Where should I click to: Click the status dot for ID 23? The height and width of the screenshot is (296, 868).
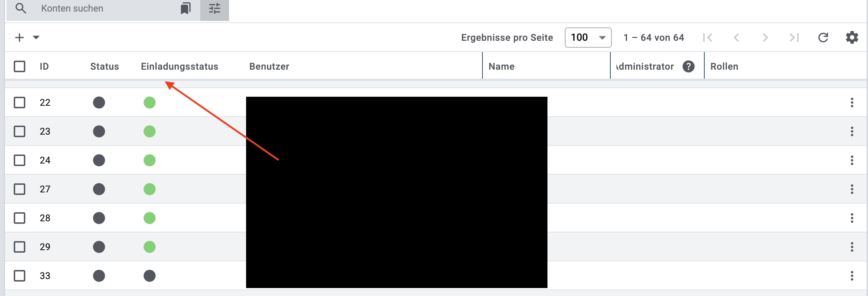99,131
